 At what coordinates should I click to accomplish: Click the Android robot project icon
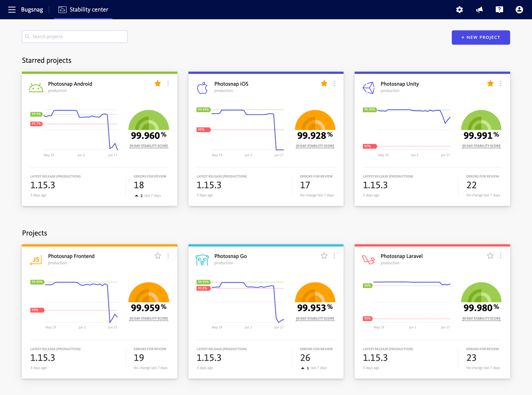36,88
